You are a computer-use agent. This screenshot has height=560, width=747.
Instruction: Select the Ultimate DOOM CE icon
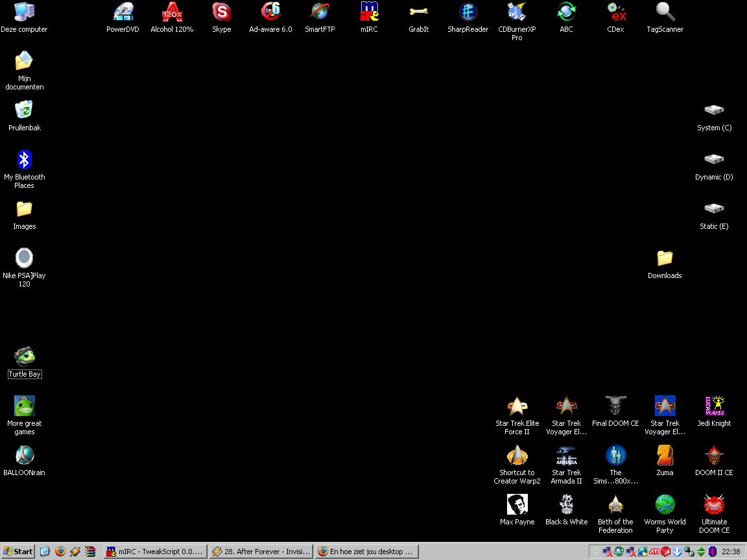714,514
